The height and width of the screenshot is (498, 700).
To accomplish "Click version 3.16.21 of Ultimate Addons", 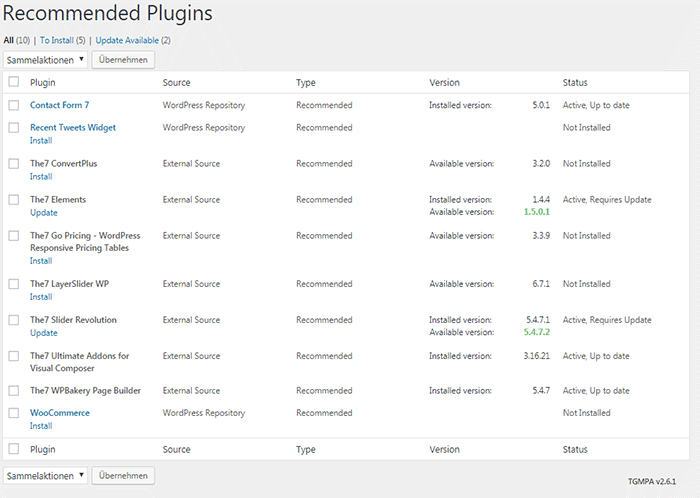I will [x=537, y=356].
